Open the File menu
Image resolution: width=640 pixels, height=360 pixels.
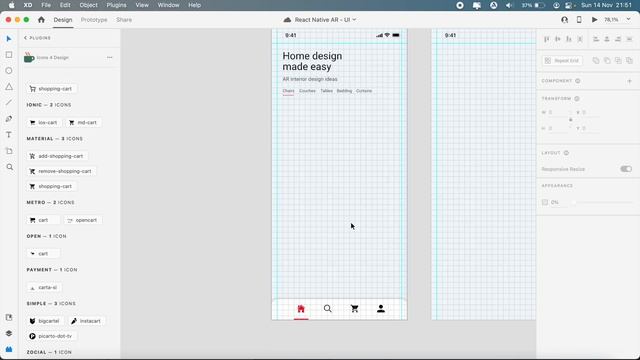[46, 5]
